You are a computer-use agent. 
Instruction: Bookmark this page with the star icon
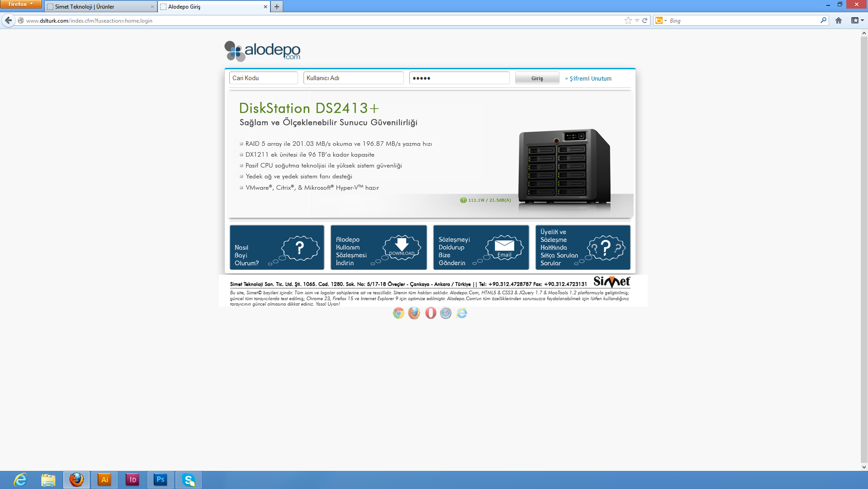coord(628,20)
